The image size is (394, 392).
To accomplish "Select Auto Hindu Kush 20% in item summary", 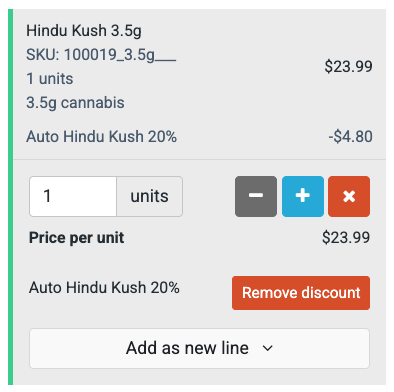I will (x=102, y=137).
